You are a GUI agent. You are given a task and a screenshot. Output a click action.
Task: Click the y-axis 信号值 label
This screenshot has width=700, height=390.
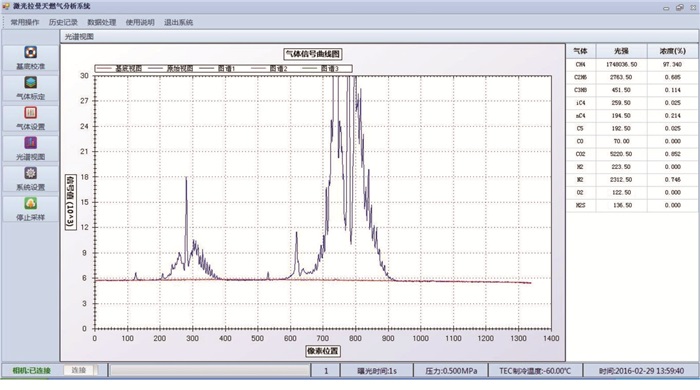[x=71, y=202]
